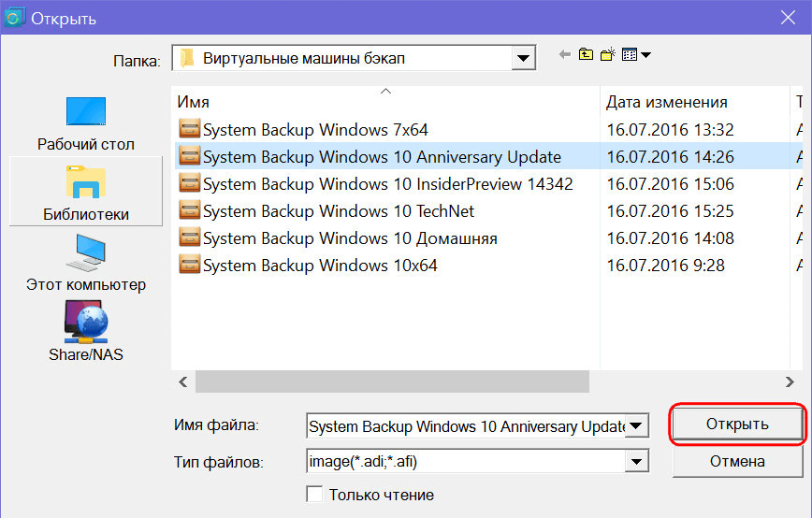Click the Отмена button
Viewport: 812px width, 518px height.
[x=737, y=461]
